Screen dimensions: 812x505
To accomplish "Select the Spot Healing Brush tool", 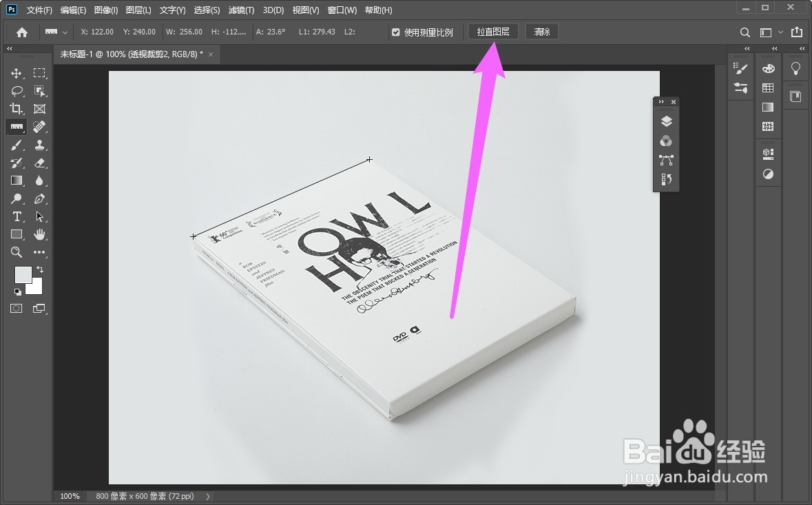I will pyautogui.click(x=39, y=126).
